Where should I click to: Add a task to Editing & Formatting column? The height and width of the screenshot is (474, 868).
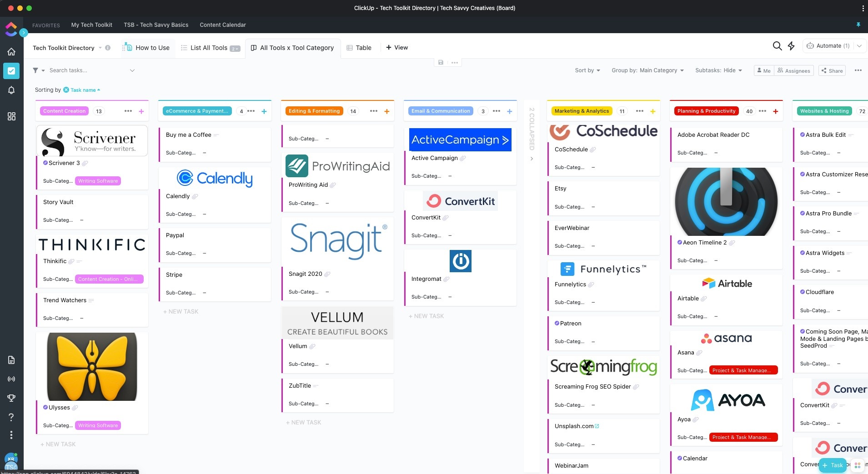click(387, 111)
